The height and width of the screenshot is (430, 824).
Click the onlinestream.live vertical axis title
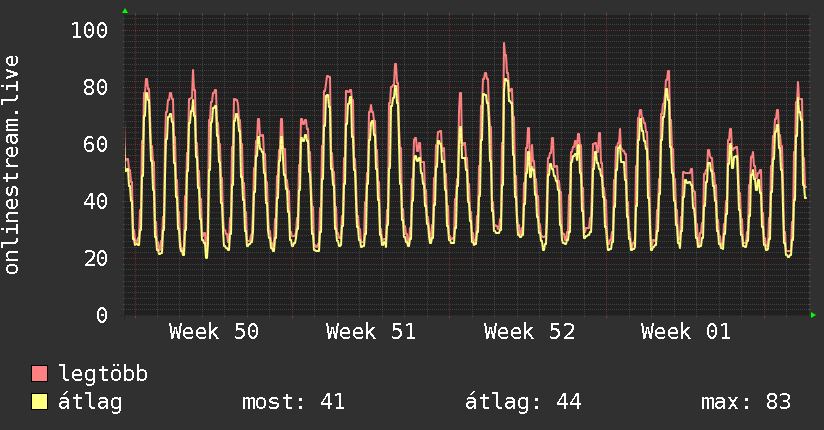click(12, 165)
